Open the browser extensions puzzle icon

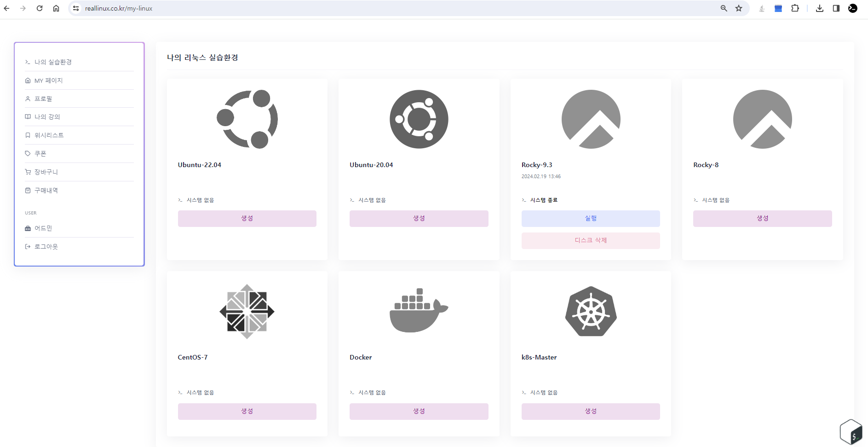[x=795, y=8]
